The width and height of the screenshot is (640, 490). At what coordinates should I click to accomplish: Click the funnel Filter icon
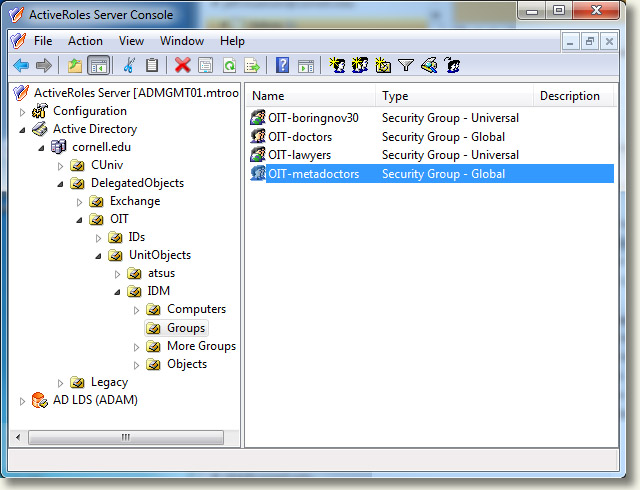click(406, 65)
